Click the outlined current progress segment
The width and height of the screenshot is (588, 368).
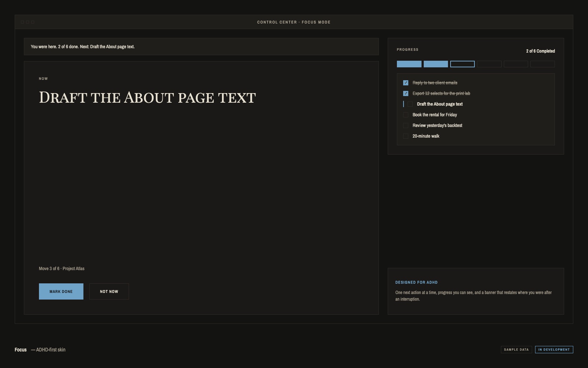[x=462, y=64]
